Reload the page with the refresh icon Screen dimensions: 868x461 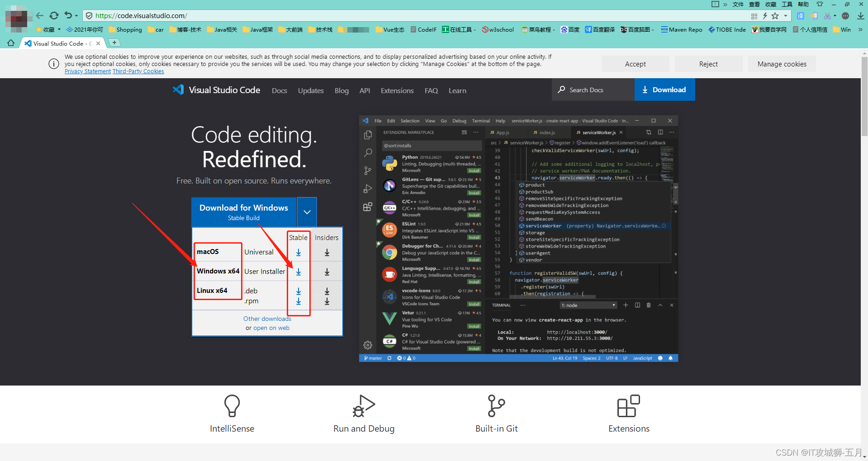tap(54, 16)
